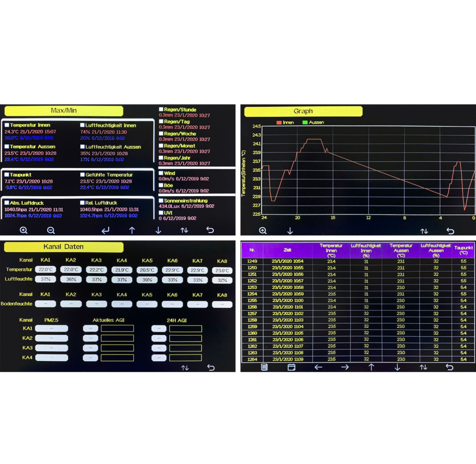This screenshot has height=464, width=476.
Task: Click the zoom-in magnifier below the Max/Min panel
Action: [x=24, y=230]
